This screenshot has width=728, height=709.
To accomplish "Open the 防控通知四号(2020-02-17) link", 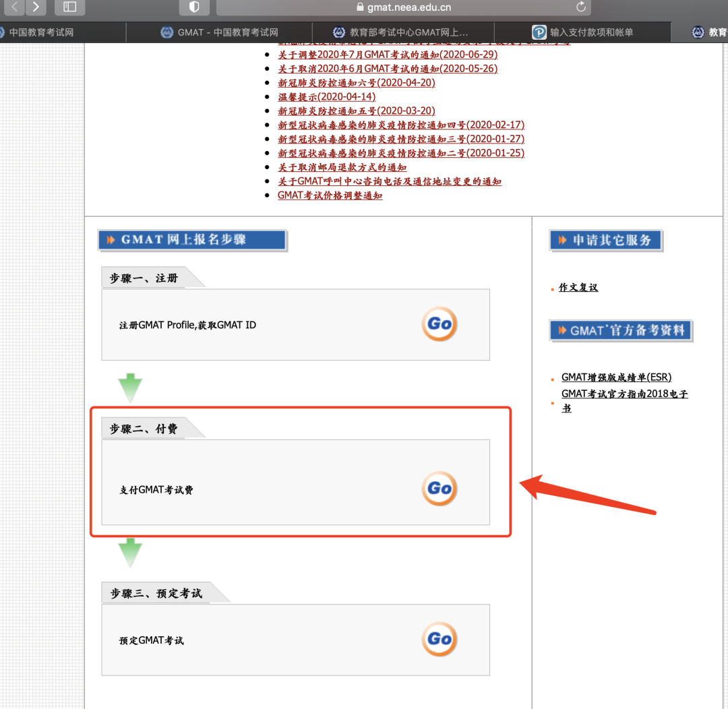I will click(401, 125).
